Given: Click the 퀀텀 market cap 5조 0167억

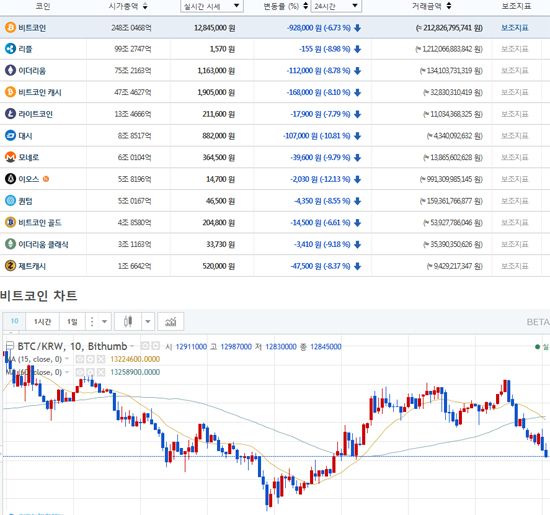Looking at the screenshot, I should coord(134,201).
